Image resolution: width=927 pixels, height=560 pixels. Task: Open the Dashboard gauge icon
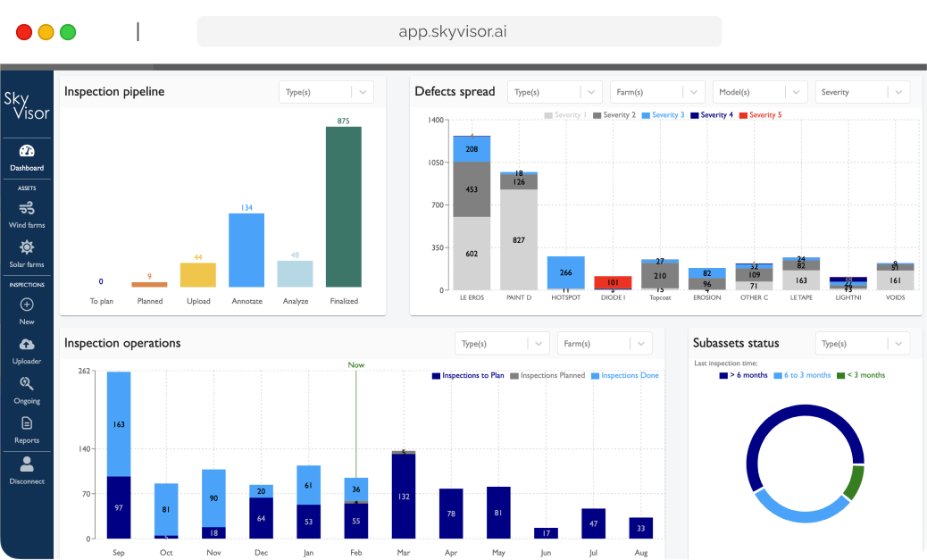coord(27,151)
